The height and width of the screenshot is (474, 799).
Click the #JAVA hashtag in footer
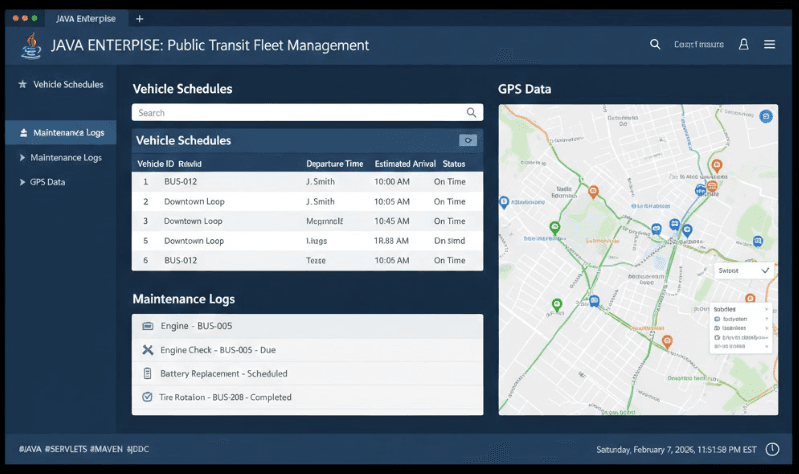[30, 449]
